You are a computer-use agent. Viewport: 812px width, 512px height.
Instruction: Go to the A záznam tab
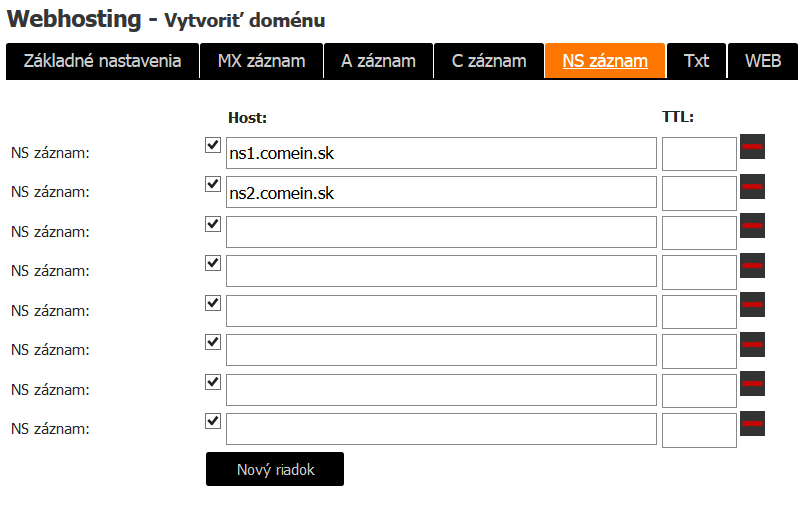click(379, 61)
